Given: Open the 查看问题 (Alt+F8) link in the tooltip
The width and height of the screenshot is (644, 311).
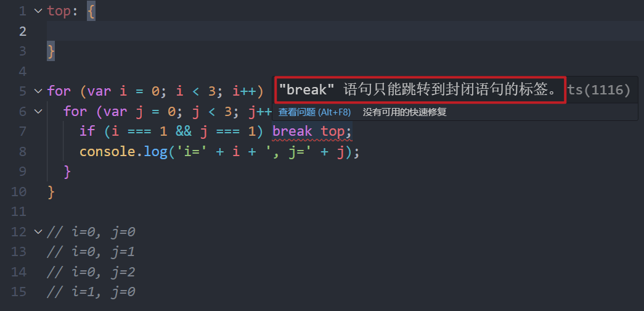Looking at the screenshot, I should point(314,112).
